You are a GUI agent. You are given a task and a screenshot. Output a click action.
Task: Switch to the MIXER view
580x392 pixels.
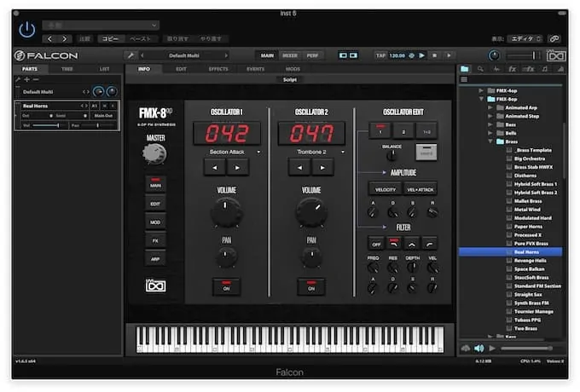pos(290,55)
